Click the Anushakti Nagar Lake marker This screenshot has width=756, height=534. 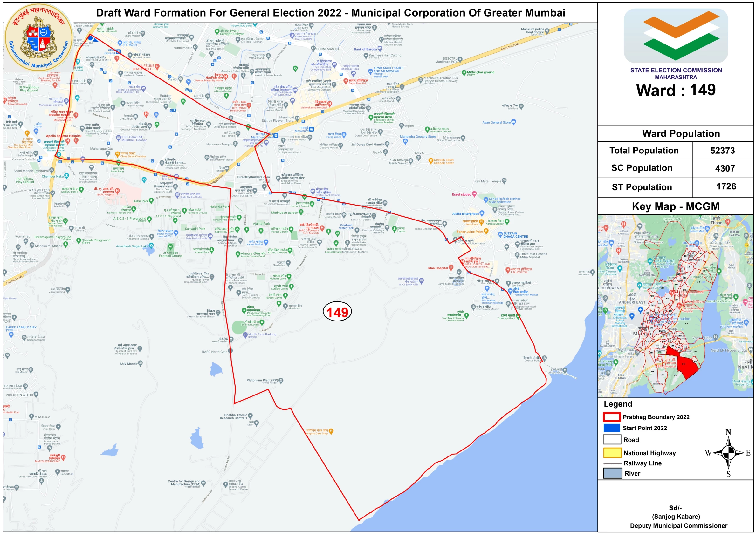point(151,246)
